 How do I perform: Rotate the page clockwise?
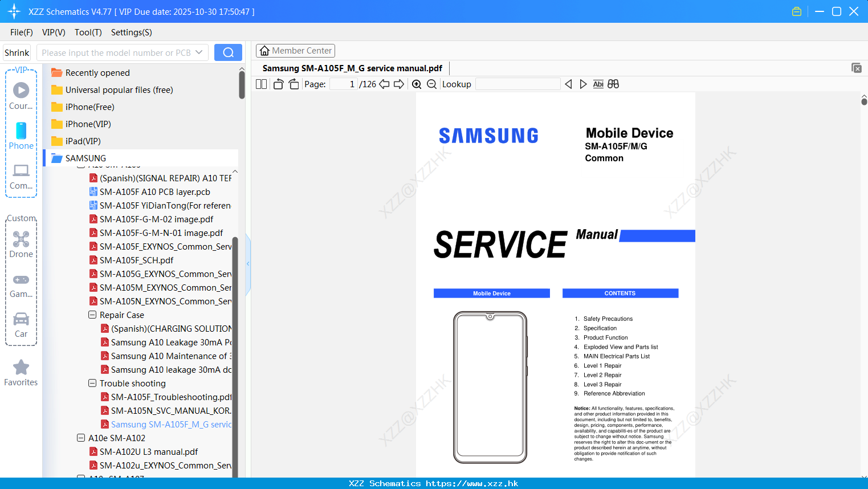tap(294, 84)
